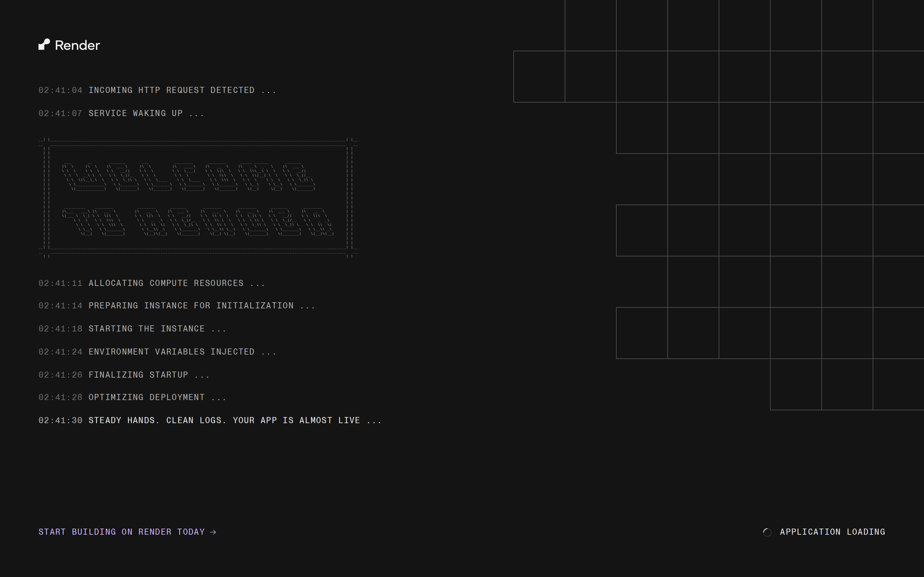Select the INCOMING HTTP REQUEST DETECTED log line

click(157, 90)
